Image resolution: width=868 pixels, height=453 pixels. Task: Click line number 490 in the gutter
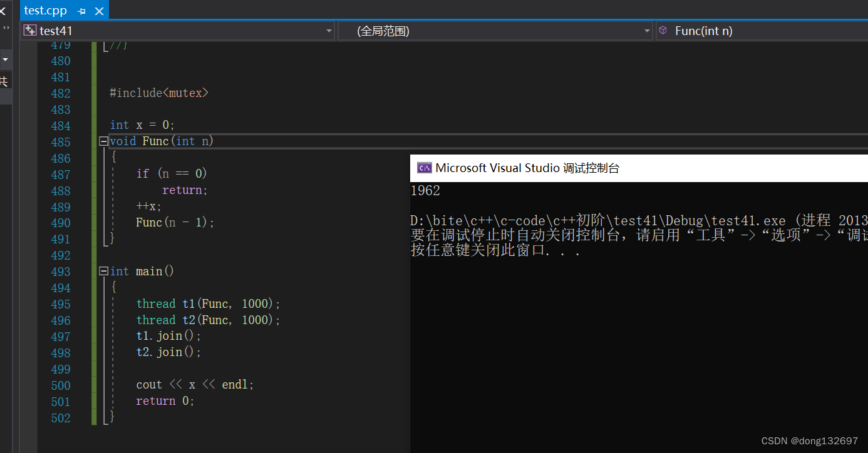[x=61, y=224]
